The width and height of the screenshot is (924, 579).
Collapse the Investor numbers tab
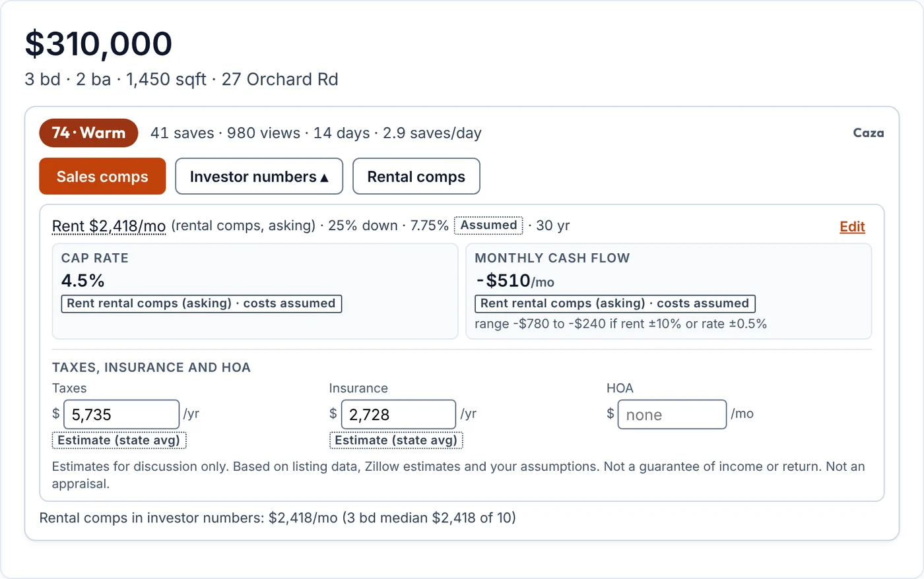(x=259, y=176)
